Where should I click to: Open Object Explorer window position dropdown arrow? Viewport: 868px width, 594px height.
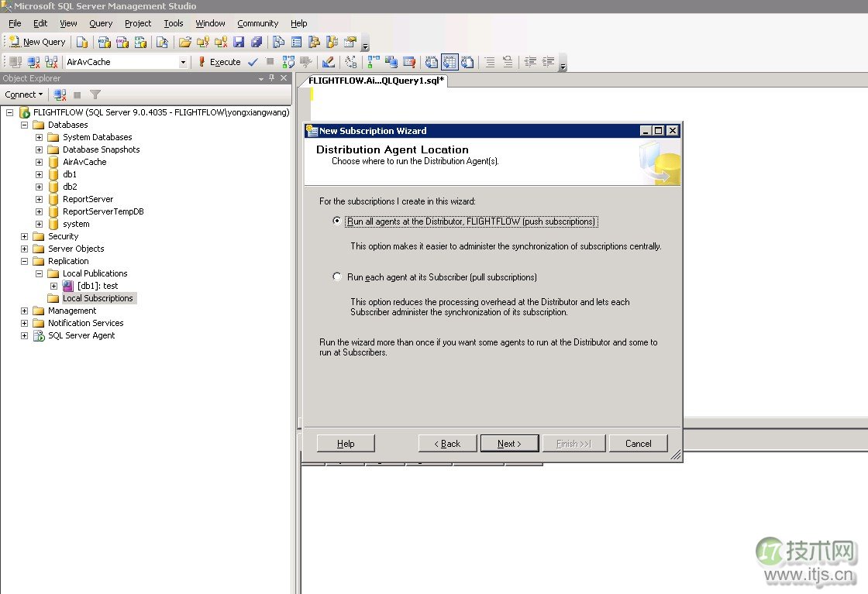[x=261, y=78]
